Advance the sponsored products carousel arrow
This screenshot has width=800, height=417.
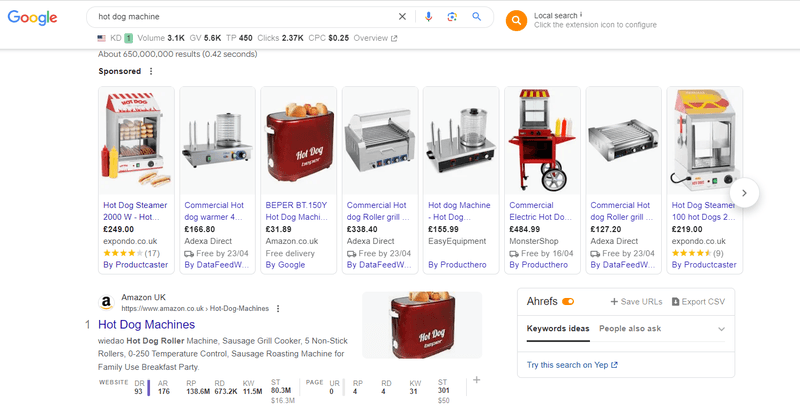[x=744, y=193]
